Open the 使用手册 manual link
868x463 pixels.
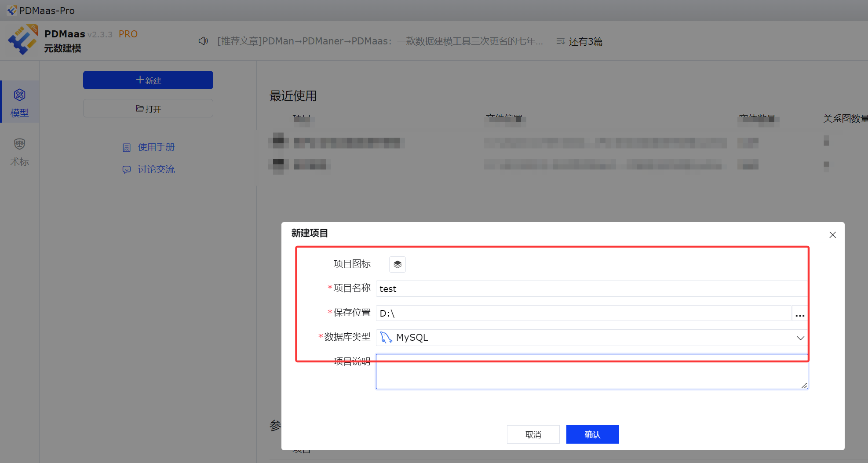156,147
